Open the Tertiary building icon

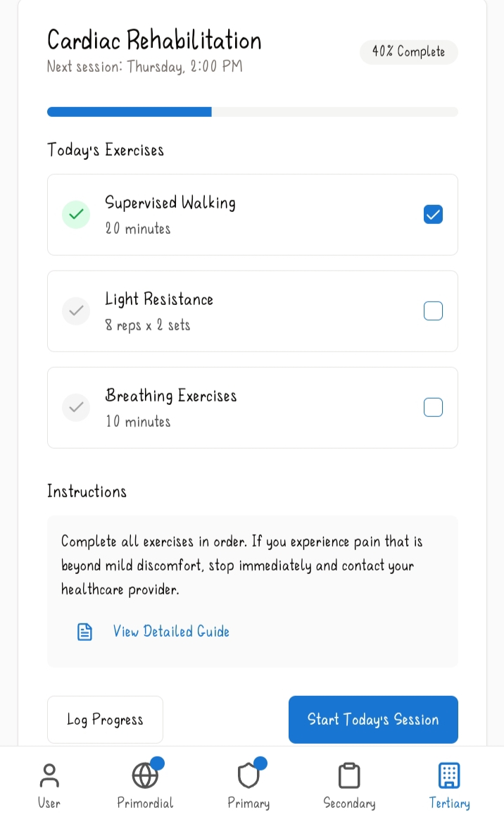tap(449, 775)
